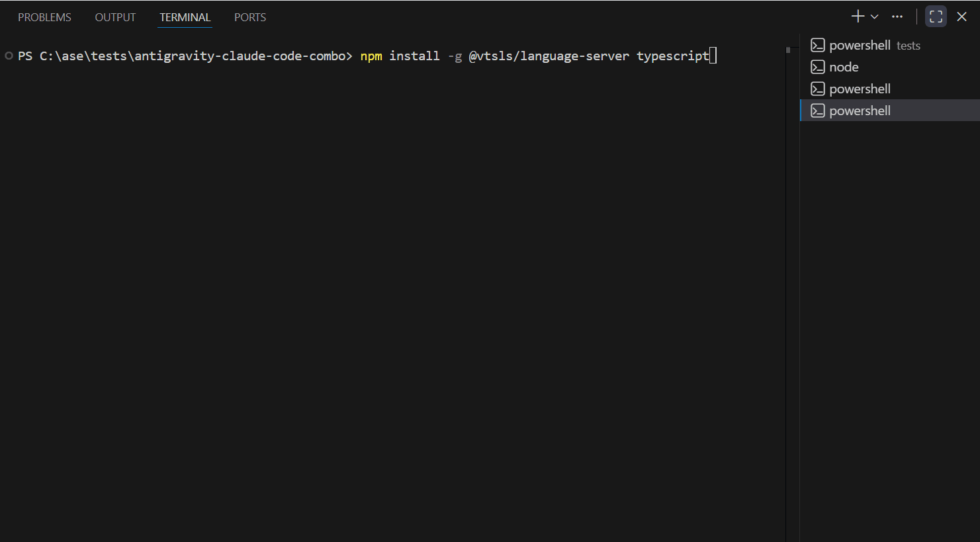The height and width of the screenshot is (542, 980).
Task: Open the OUTPUT tab
Action: tap(115, 17)
